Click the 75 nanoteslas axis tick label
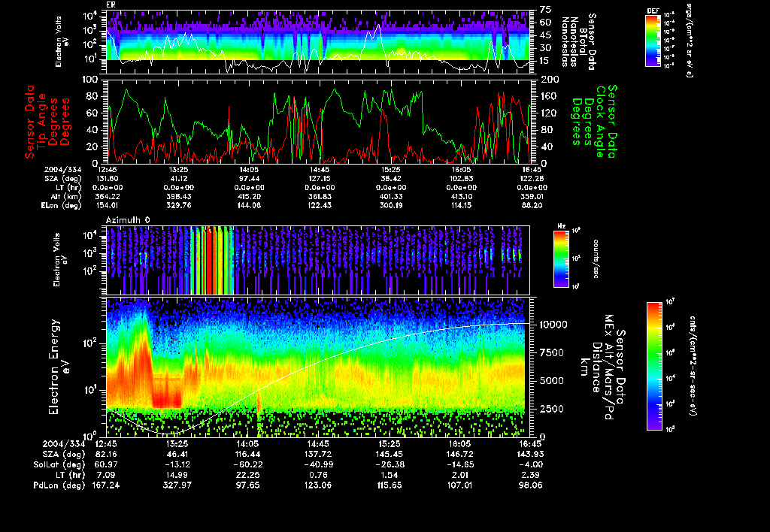Viewport: 770px width, 532px height. [x=546, y=9]
